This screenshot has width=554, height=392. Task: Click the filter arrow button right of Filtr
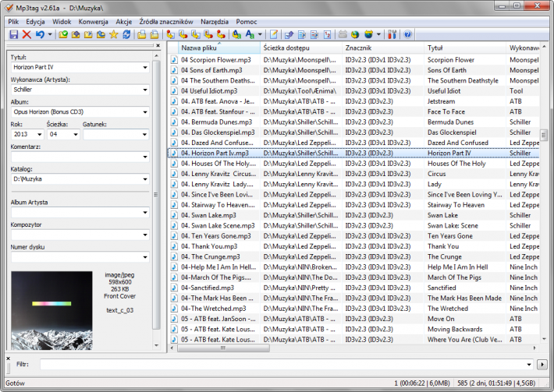click(x=542, y=364)
